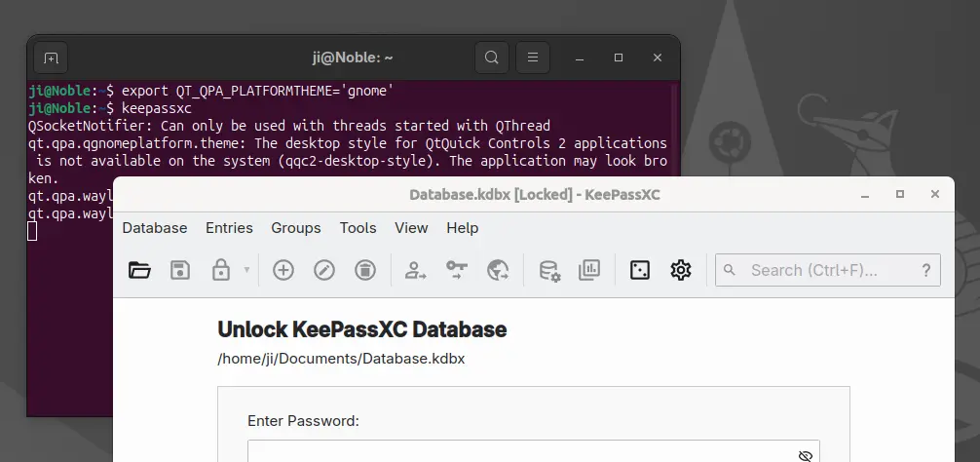This screenshot has height=462, width=980.
Task: Click the Copy Username icon
Action: tap(416, 270)
